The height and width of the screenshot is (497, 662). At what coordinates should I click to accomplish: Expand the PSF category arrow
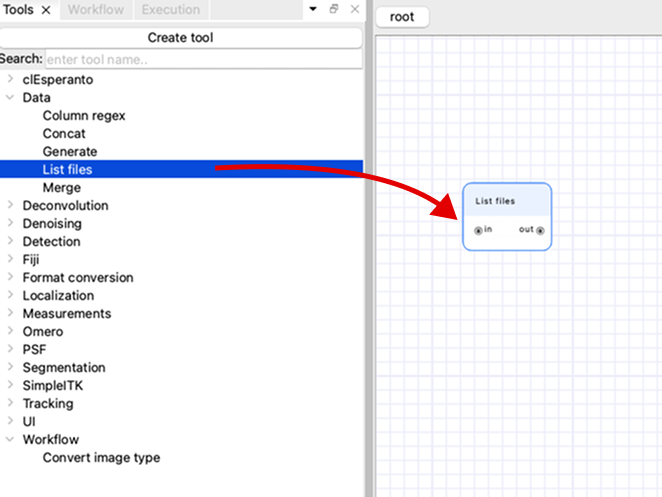10,349
